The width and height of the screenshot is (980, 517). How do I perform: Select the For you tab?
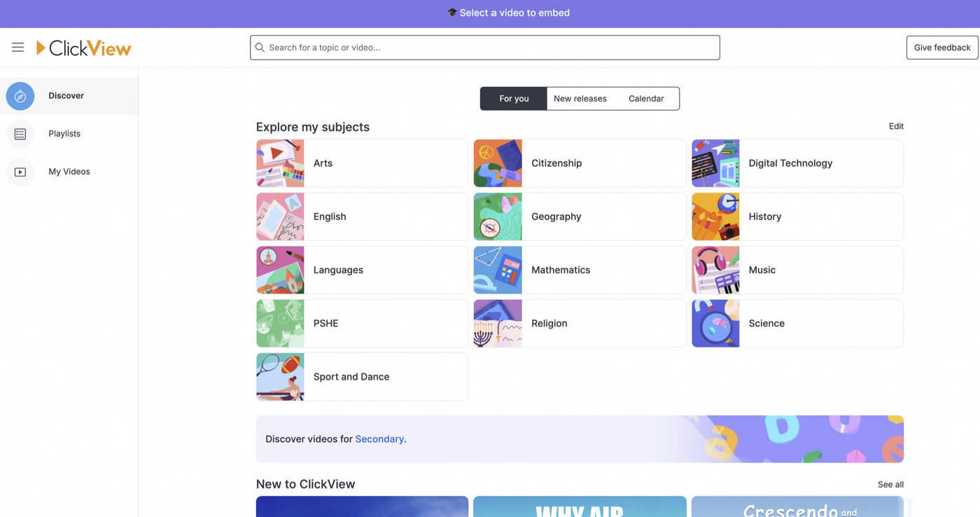[x=514, y=99]
